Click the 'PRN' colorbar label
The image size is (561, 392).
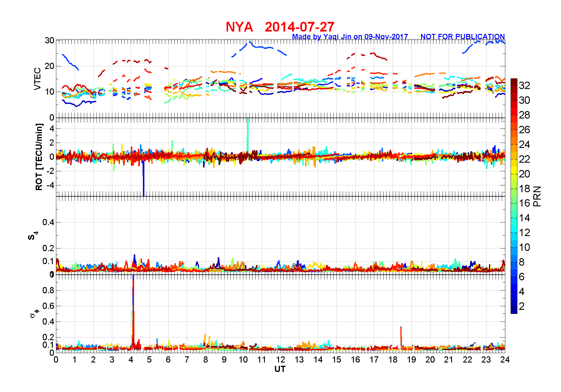tap(537, 196)
